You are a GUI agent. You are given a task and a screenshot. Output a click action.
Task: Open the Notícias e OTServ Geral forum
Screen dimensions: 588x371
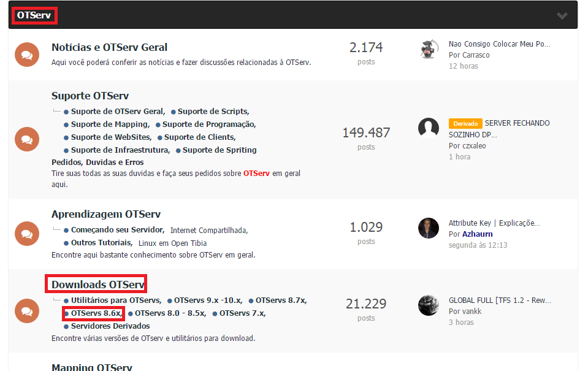(110, 48)
